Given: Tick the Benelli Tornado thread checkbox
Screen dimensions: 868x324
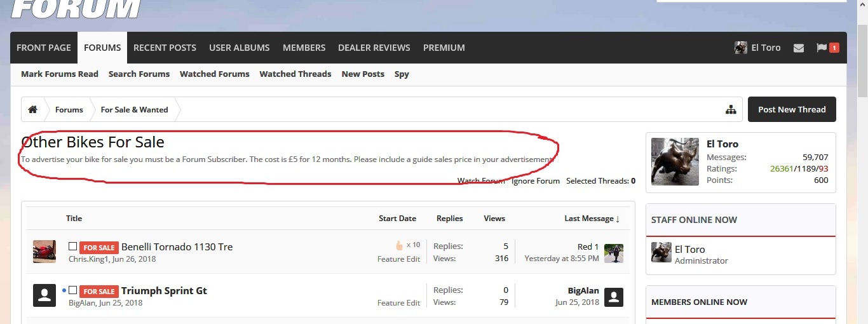Looking at the screenshot, I should [72, 246].
